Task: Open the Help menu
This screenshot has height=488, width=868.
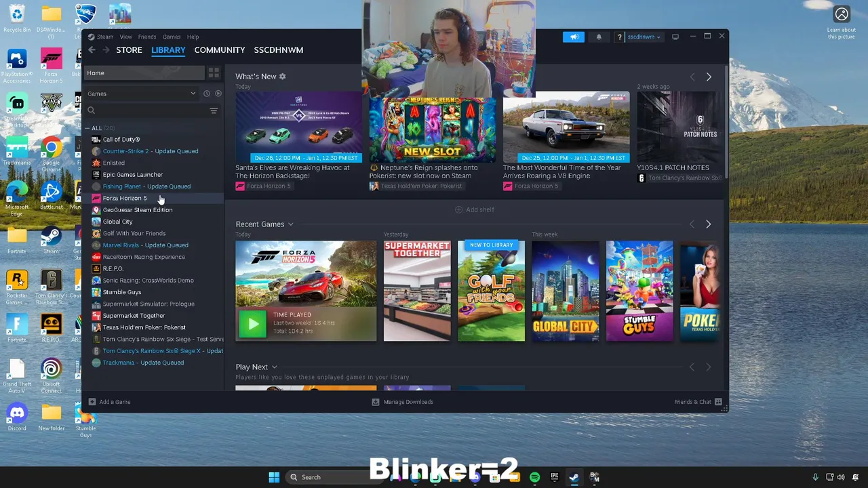Action: point(193,37)
